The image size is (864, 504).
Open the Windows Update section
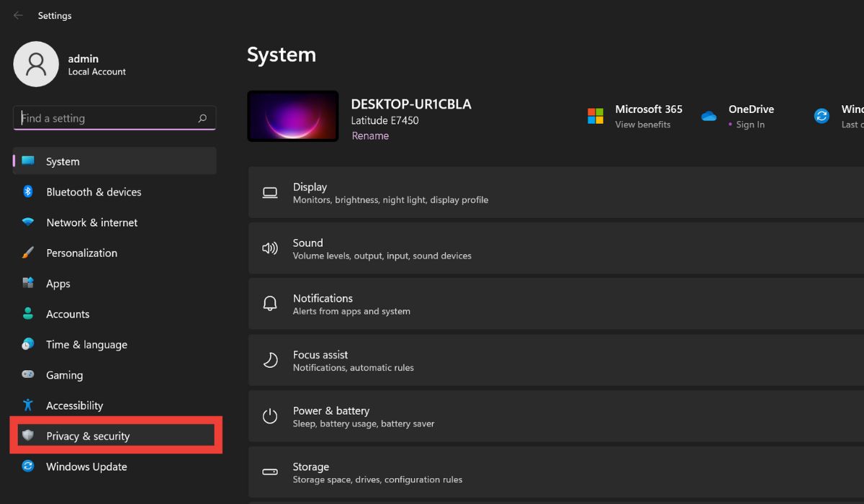click(x=86, y=467)
